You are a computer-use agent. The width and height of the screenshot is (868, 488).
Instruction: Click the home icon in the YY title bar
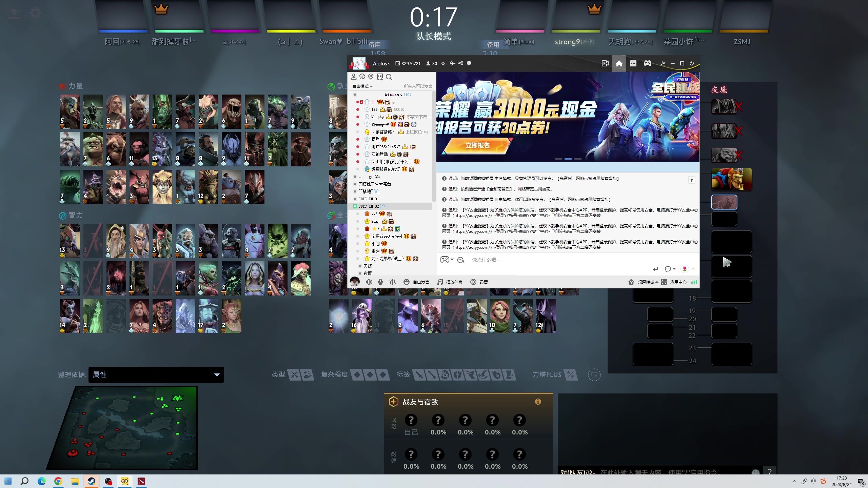(x=619, y=63)
